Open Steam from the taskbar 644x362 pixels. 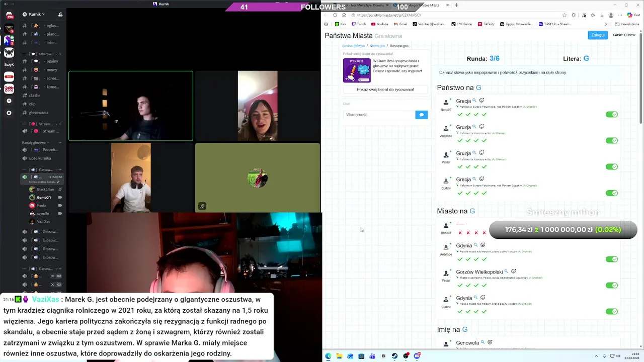click(x=395, y=356)
